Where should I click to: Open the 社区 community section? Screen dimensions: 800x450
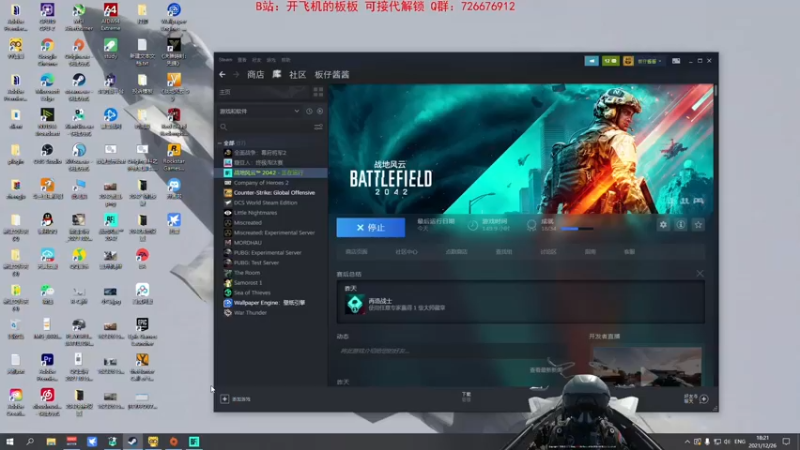(x=297, y=74)
